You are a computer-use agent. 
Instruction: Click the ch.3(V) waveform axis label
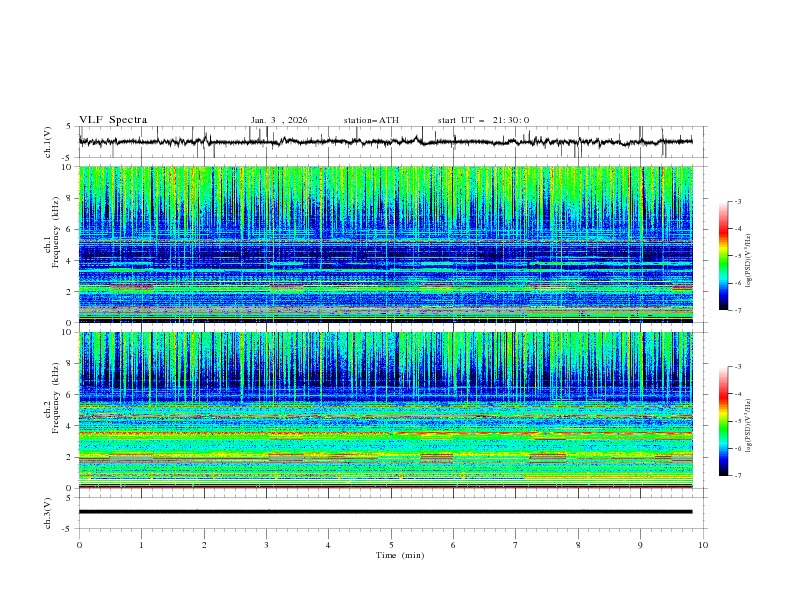48,513
